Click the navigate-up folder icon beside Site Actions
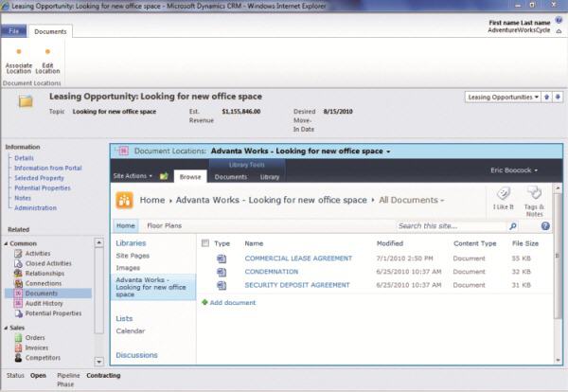The image size is (568, 392). [x=164, y=176]
